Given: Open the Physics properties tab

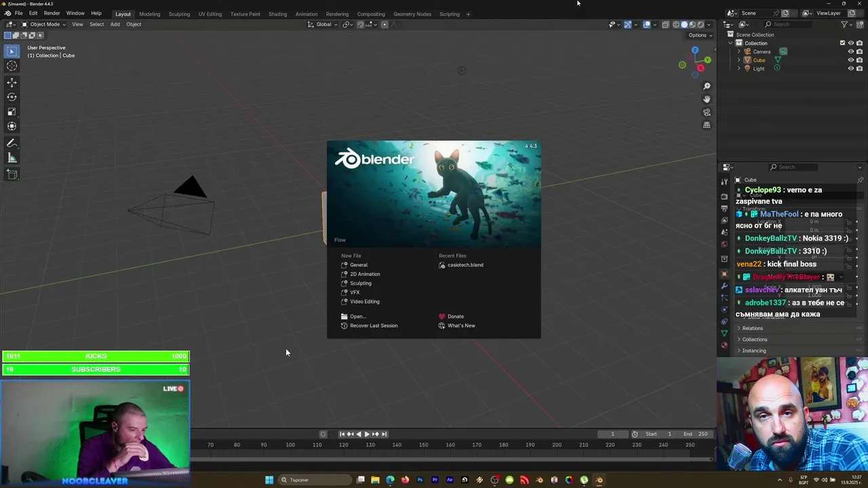Looking at the screenshot, I should [x=724, y=310].
